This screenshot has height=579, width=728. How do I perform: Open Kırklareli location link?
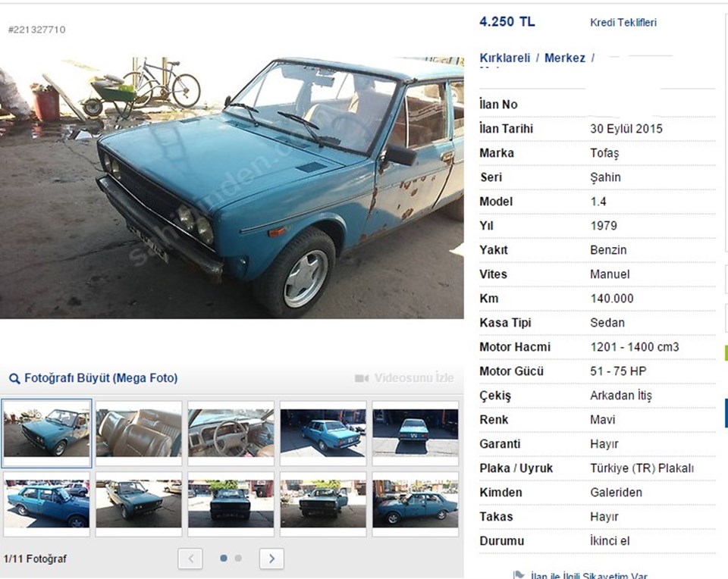505,58
